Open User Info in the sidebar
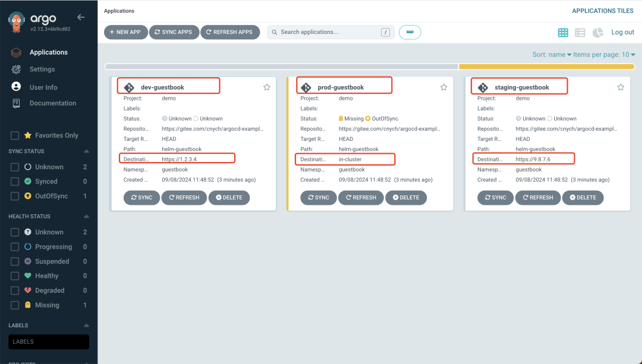Screen dimensions: 642x364 (43, 87)
